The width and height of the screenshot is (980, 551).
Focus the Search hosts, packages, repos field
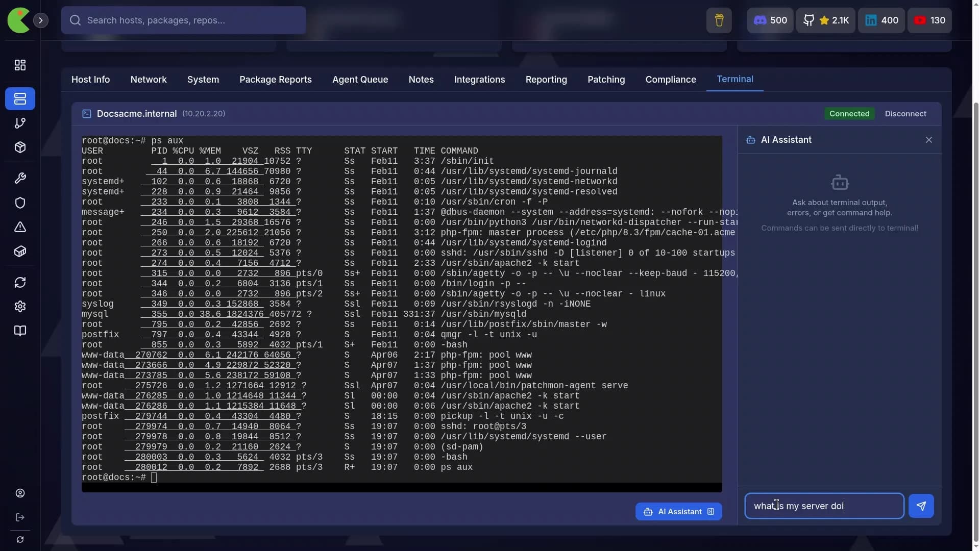(x=184, y=20)
